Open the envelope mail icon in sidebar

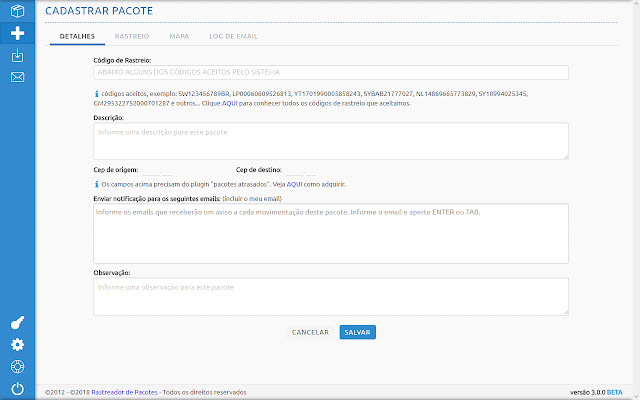pos(17,77)
